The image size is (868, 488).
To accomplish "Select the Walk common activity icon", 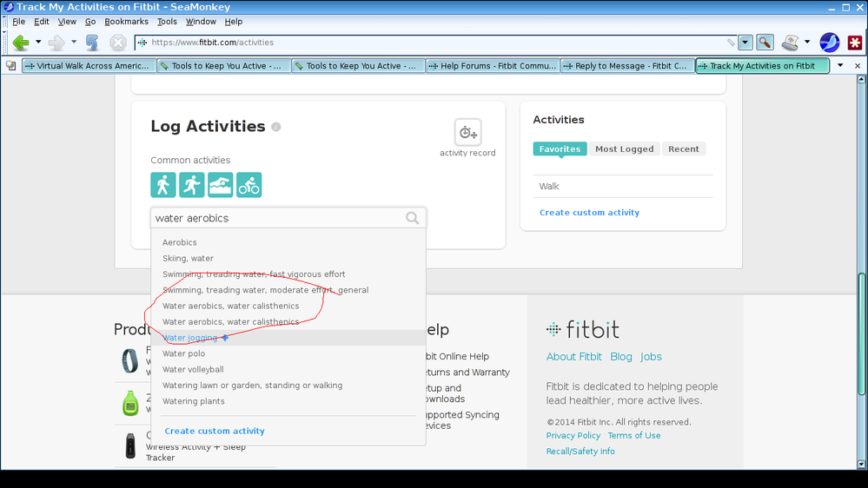I will click(163, 185).
